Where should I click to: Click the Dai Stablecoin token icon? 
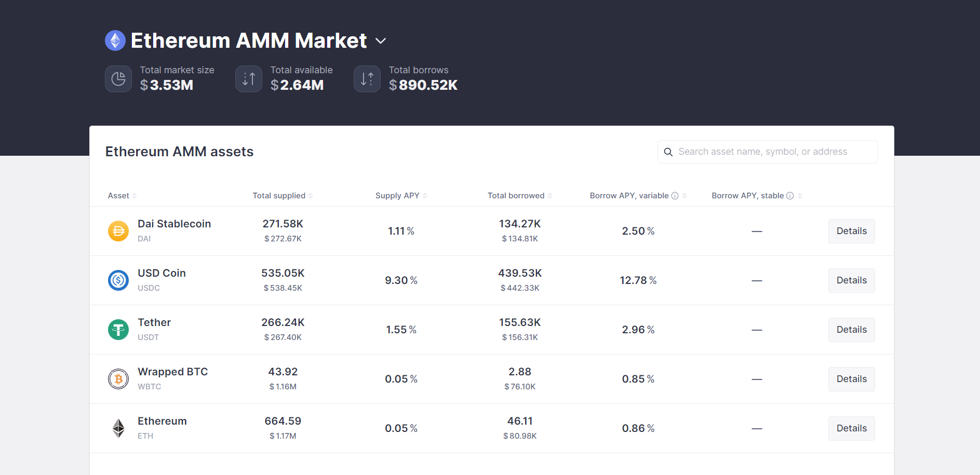point(118,231)
